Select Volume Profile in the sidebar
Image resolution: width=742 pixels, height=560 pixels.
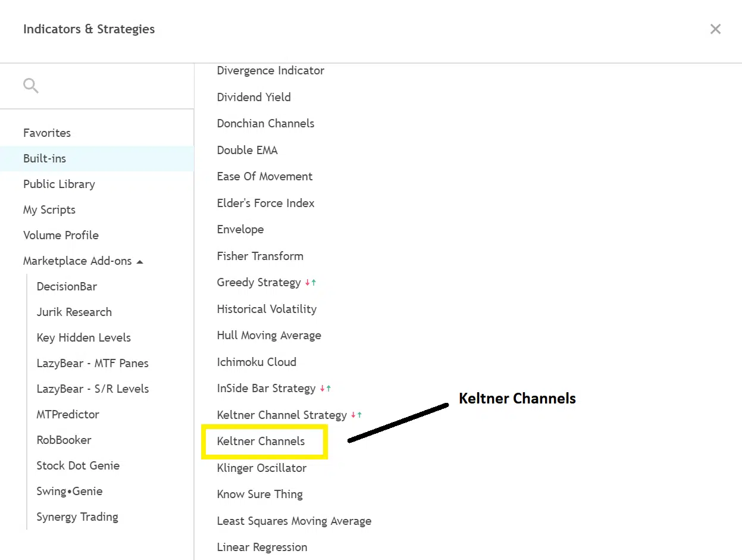tap(61, 236)
